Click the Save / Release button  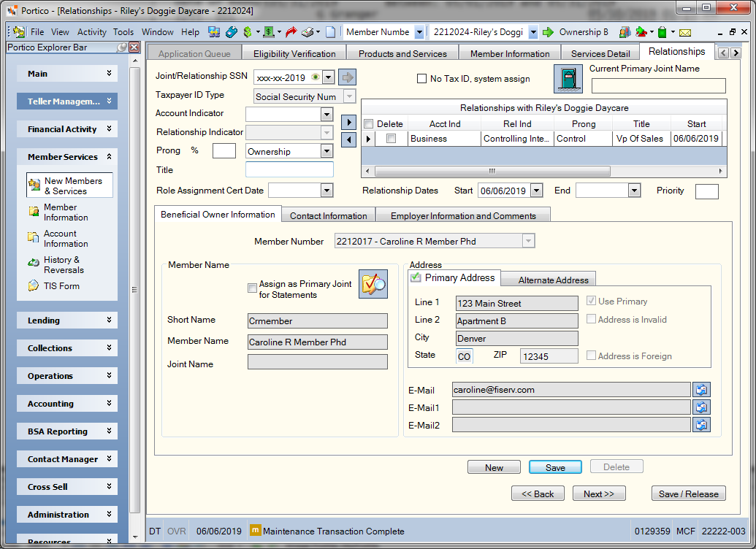[x=689, y=494]
